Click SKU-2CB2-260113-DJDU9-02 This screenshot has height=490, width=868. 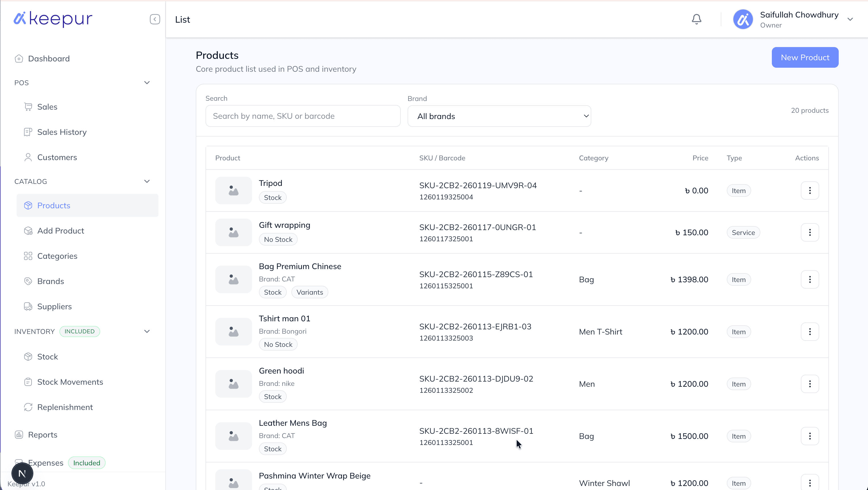click(x=476, y=379)
